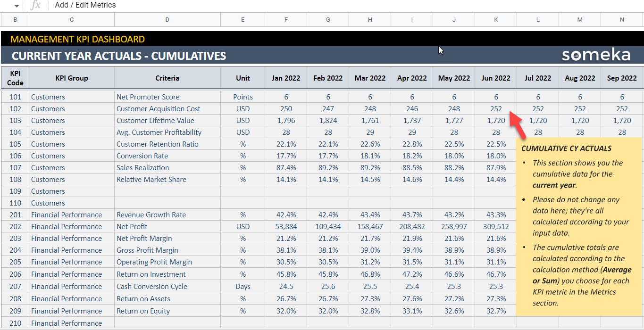Click the 309,512 Net Profit value
Screen dimensions: 644x330
click(496, 226)
